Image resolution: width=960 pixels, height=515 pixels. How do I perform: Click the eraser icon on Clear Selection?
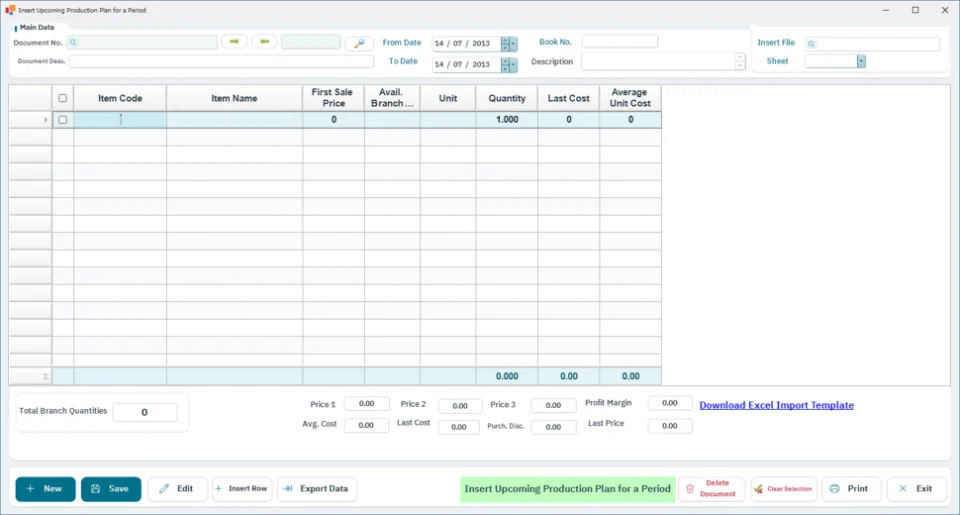coord(759,489)
